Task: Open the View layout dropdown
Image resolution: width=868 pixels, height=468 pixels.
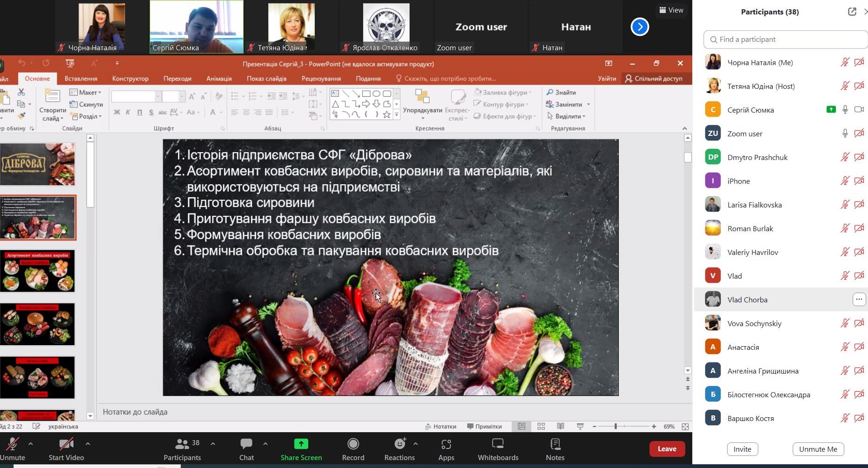Action: (671, 10)
